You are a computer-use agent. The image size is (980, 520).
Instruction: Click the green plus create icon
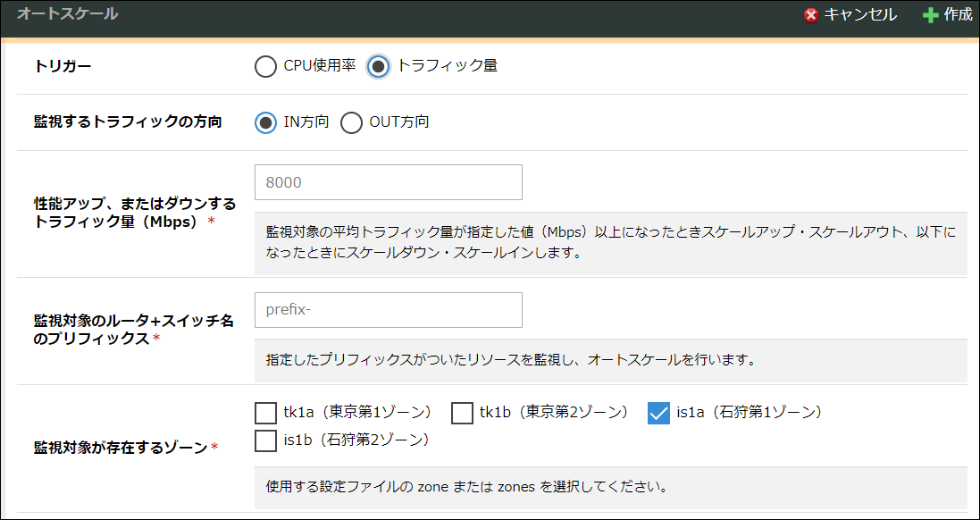click(931, 15)
